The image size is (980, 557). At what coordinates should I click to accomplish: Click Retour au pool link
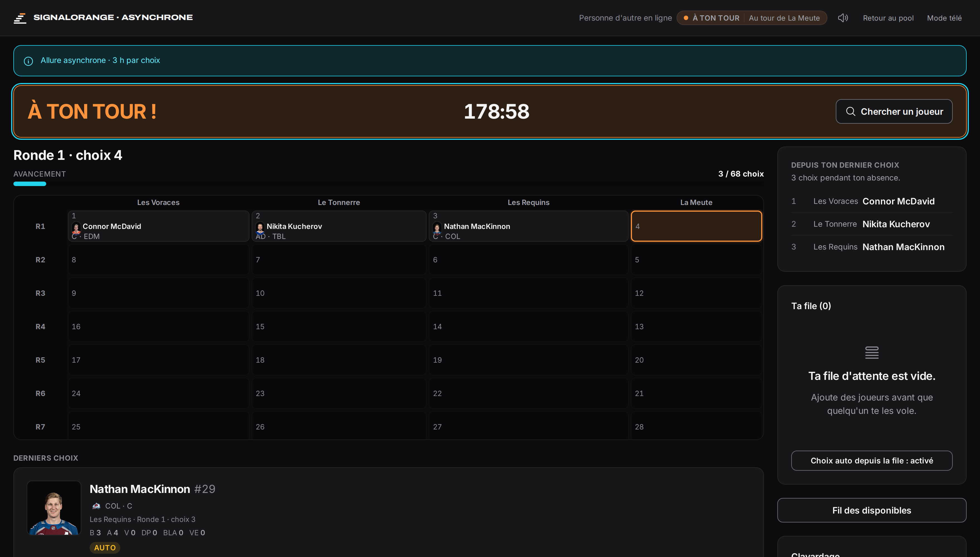(888, 18)
